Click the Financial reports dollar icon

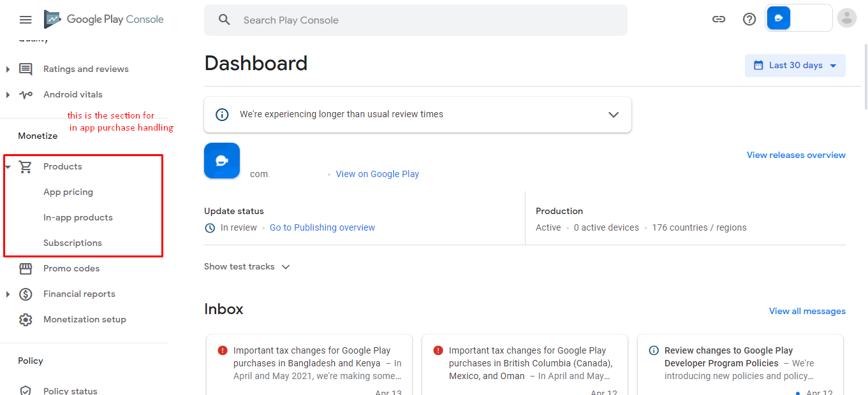(x=26, y=294)
